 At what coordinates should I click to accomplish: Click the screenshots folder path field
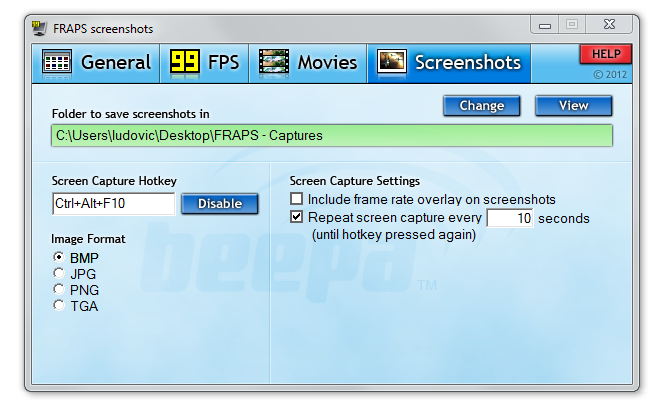coord(332,136)
